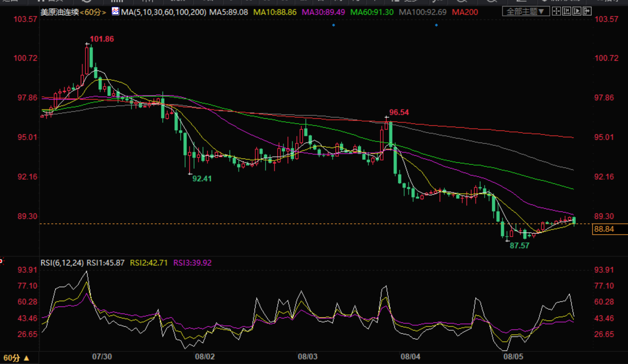Click the second chart tool icon beside crosshair

(x=566, y=11)
